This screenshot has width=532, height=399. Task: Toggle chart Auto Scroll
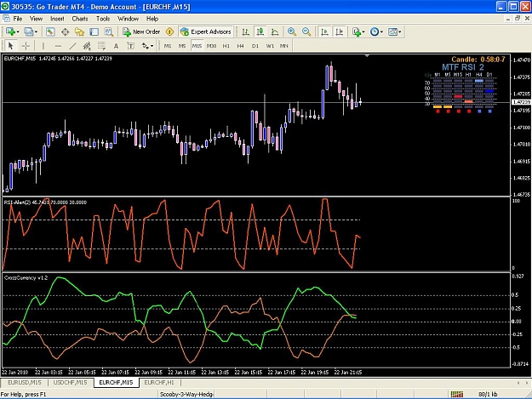324,31
